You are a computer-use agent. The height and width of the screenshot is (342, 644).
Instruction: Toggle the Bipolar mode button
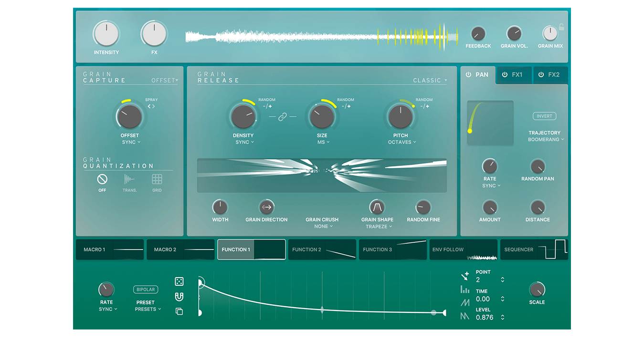(x=146, y=290)
